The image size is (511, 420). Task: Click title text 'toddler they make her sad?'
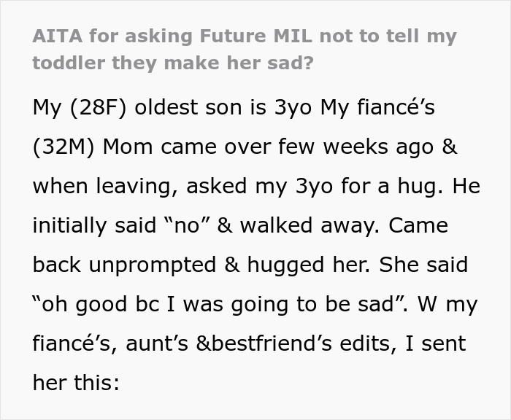tap(173, 63)
